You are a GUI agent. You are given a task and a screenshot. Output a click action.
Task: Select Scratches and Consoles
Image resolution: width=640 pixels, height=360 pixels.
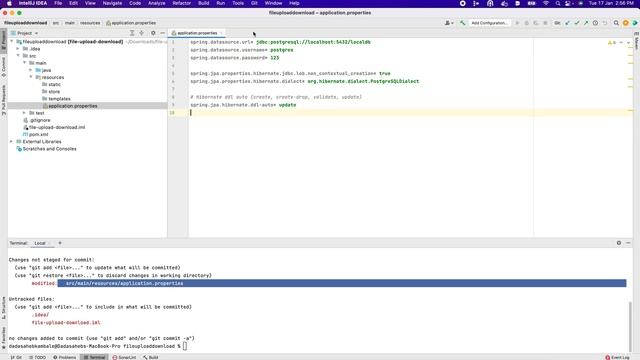[46, 149]
